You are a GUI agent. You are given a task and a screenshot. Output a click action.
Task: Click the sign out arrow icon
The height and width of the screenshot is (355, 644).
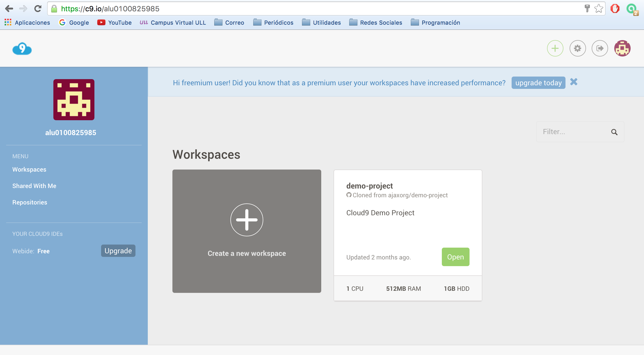(600, 48)
